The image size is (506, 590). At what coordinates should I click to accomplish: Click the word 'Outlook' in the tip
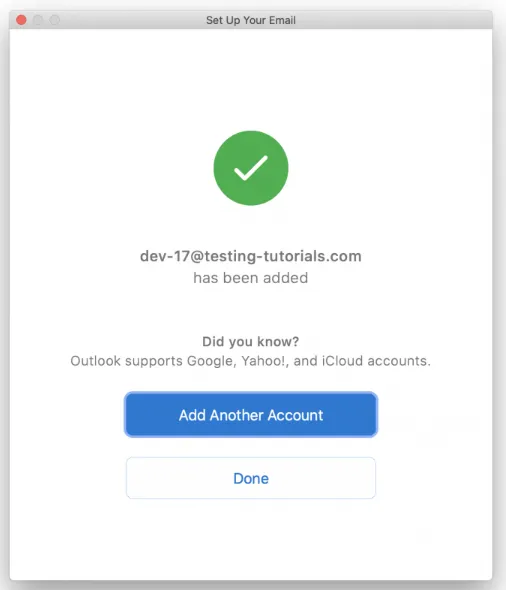(x=96, y=361)
